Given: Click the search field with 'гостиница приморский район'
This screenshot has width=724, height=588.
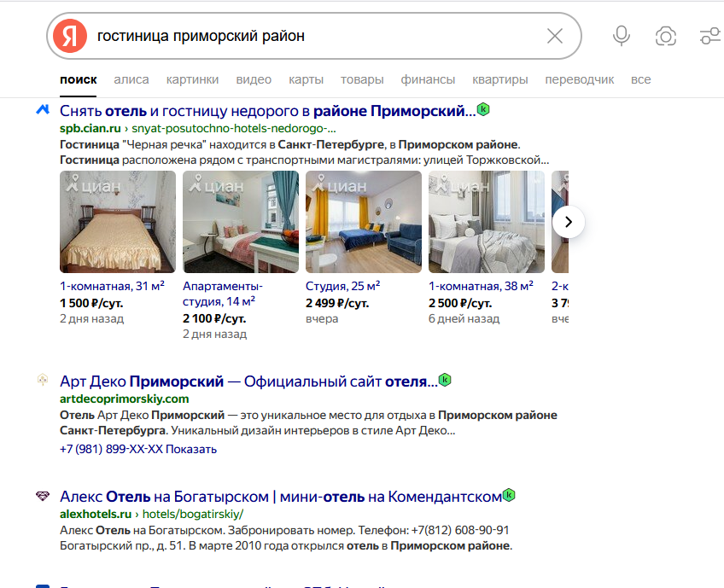Looking at the screenshot, I should (316, 36).
